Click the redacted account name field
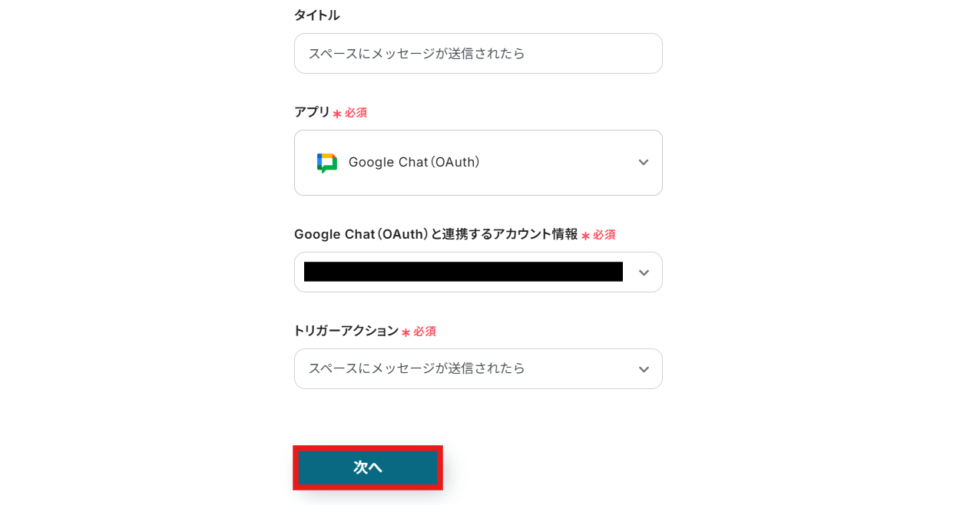The width and height of the screenshot is (980, 505). click(463, 272)
